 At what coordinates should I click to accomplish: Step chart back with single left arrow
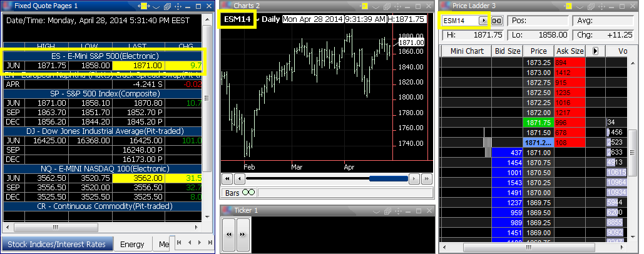tap(240, 178)
